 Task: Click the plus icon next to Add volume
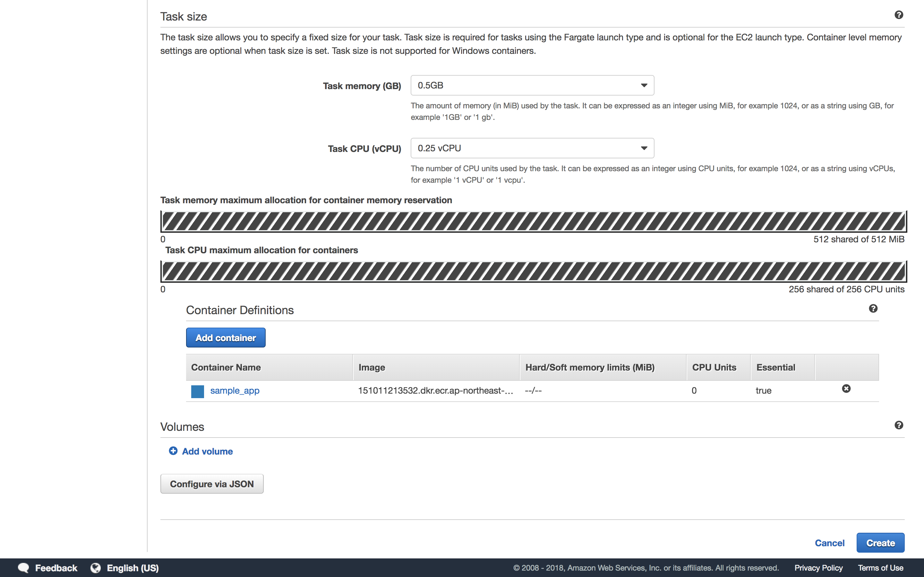[173, 451]
